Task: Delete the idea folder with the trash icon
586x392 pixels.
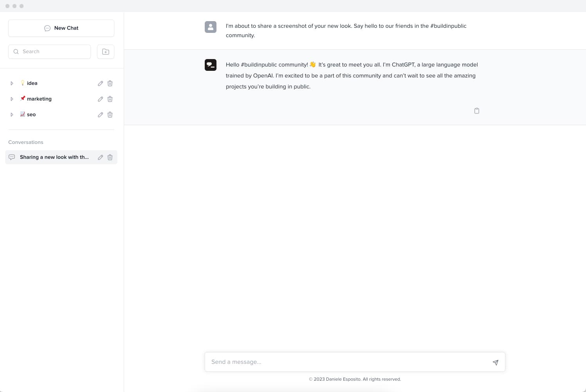Action: click(110, 83)
